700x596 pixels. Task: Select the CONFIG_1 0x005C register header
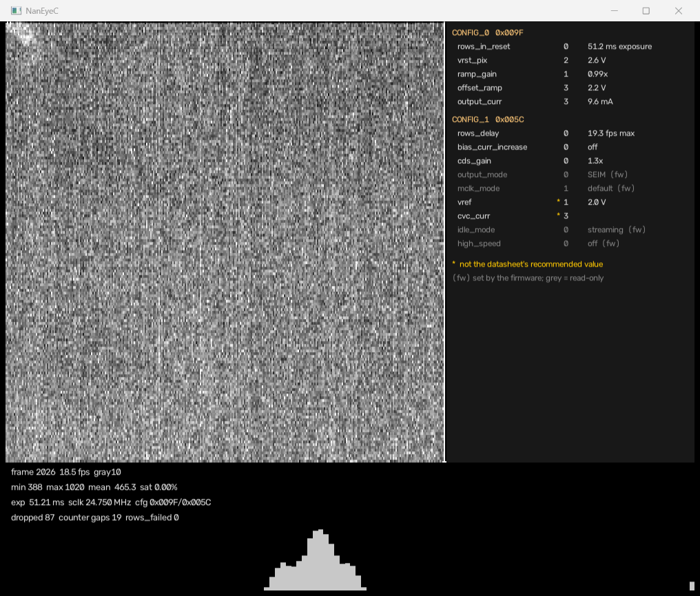pos(488,120)
